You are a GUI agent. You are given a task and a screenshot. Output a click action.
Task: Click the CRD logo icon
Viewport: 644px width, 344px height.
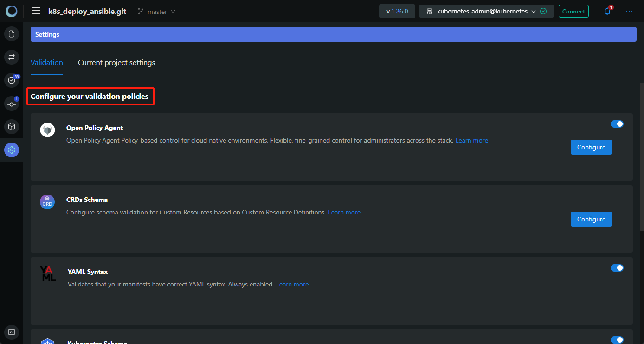pyautogui.click(x=47, y=202)
